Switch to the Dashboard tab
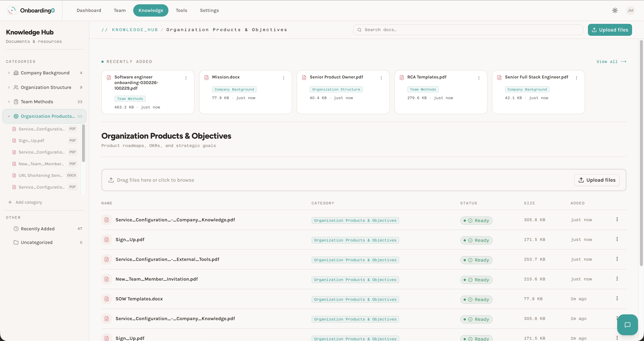The height and width of the screenshot is (341, 644). point(89,10)
